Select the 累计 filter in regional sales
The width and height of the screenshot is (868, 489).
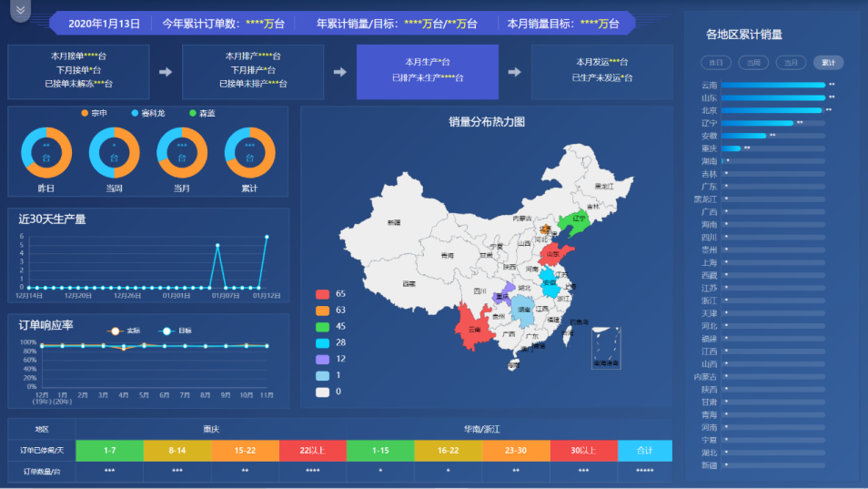[828, 63]
